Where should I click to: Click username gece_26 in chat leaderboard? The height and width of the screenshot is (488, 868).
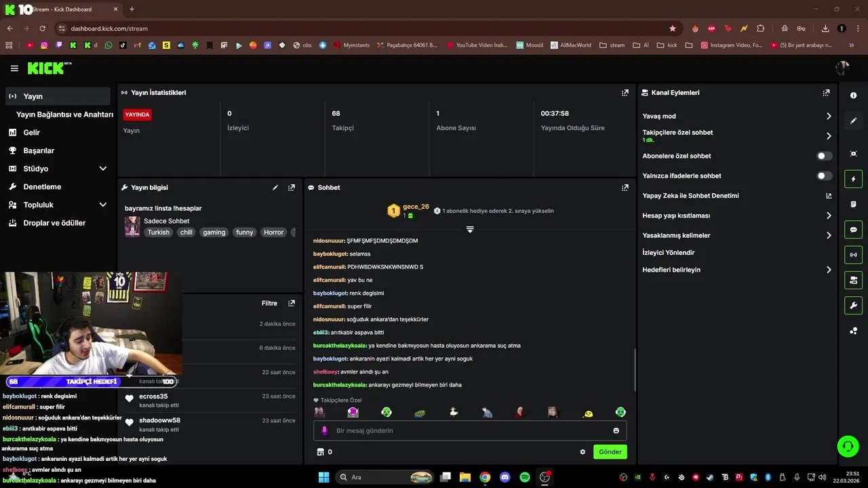416,207
